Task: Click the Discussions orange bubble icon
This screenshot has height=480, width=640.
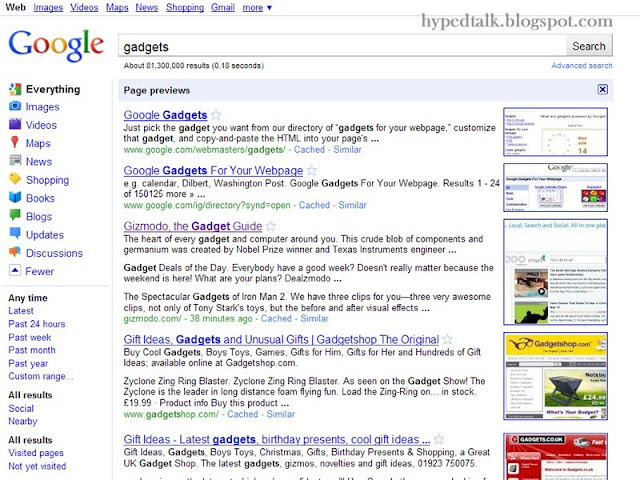Action: pyautogui.click(x=15, y=252)
